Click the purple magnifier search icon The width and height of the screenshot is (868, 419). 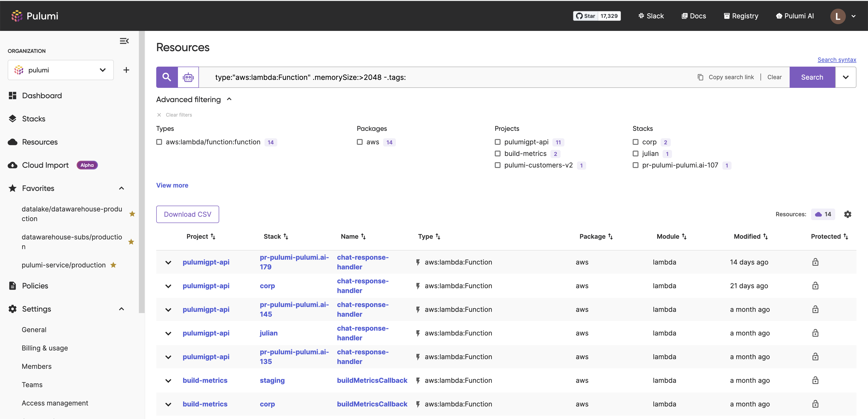tap(167, 77)
